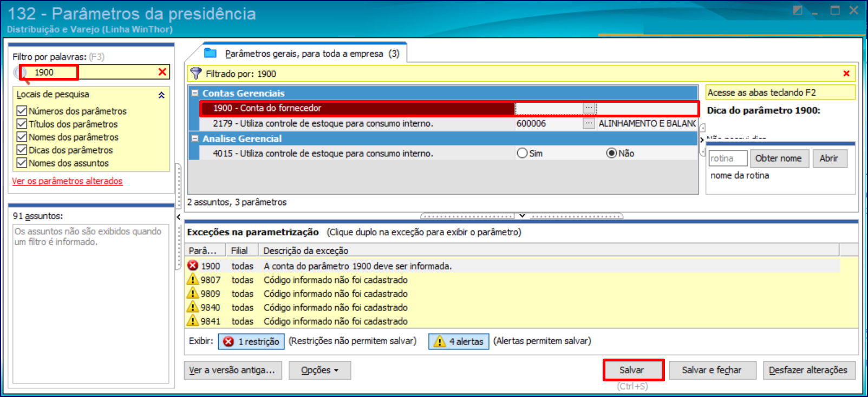
Task: Close the 'Filtrado por: 1900' bar
Action: (846, 74)
